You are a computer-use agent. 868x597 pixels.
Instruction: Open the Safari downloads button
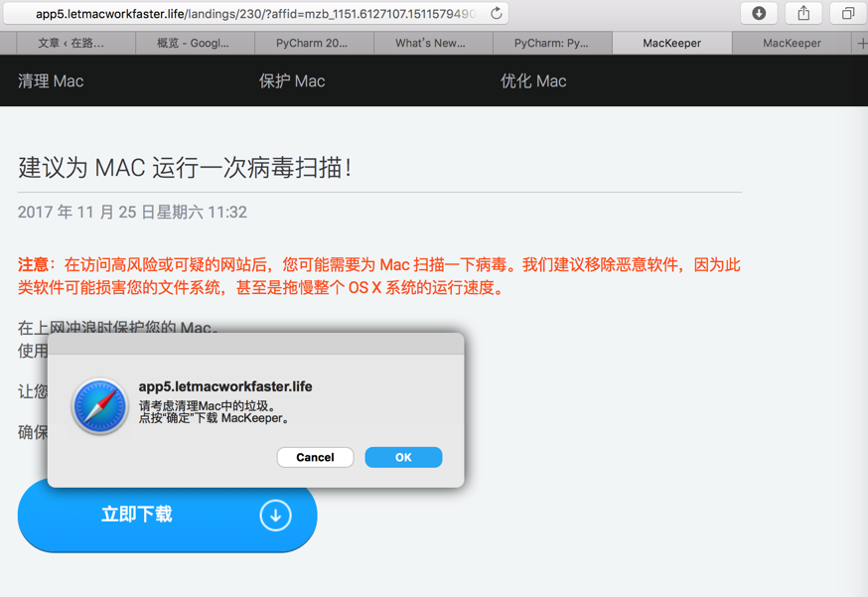point(759,13)
